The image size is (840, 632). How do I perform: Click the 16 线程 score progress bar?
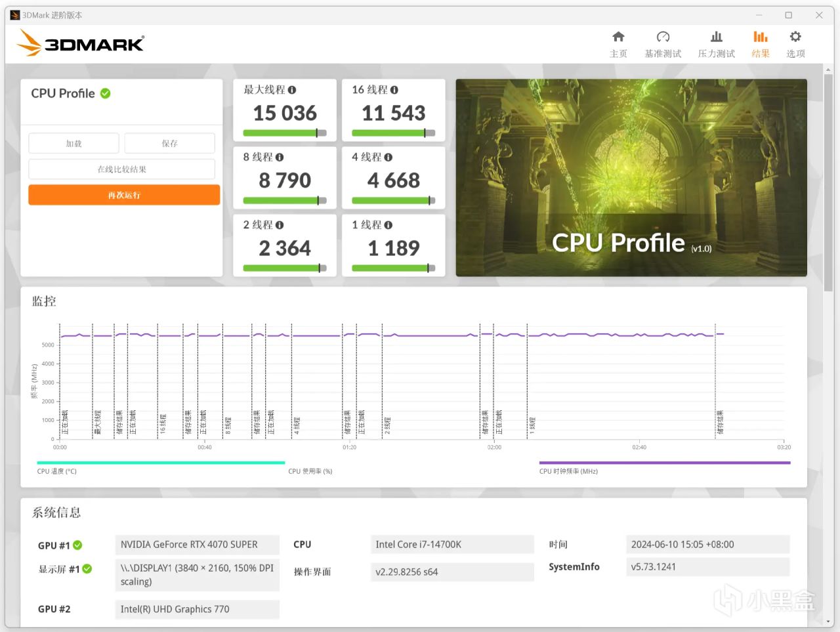coord(394,133)
